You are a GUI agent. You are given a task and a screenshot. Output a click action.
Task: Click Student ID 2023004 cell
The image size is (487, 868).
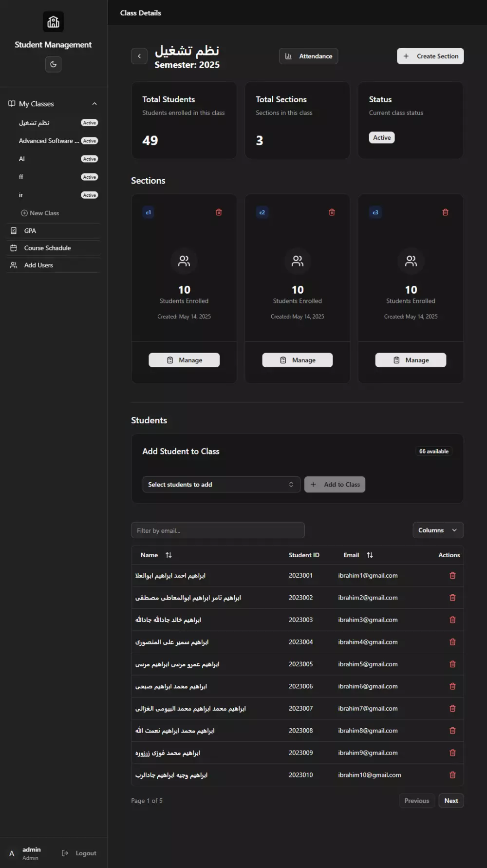tap(300, 642)
